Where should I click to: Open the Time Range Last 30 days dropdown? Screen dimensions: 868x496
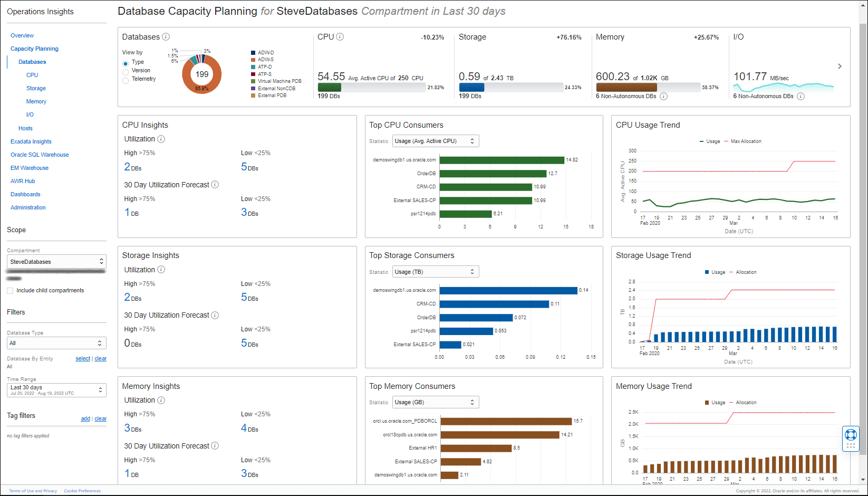[x=56, y=390]
